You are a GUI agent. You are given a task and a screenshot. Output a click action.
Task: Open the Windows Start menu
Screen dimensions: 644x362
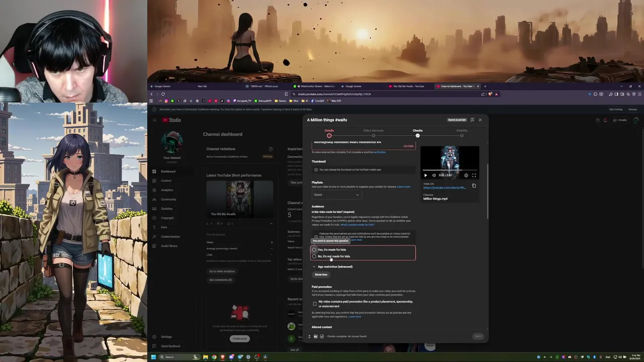coord(153,357)
